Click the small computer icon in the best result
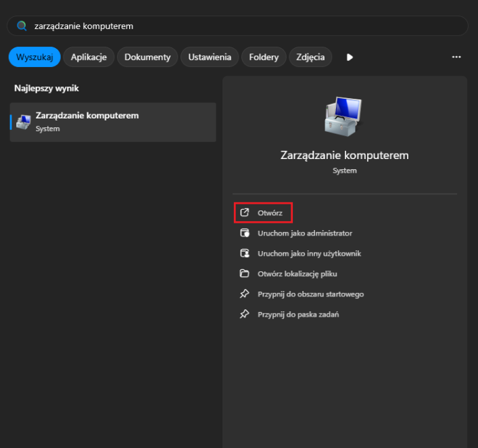Image resolution: width=478 pixels, height=448 pixels. tap(24, 122)
